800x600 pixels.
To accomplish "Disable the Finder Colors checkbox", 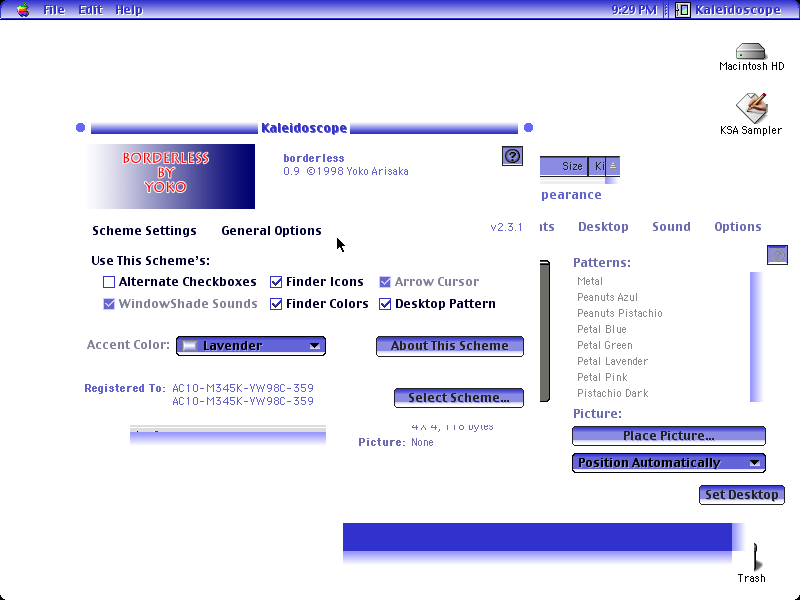I will pyautogui.click(x=276, y=304).
